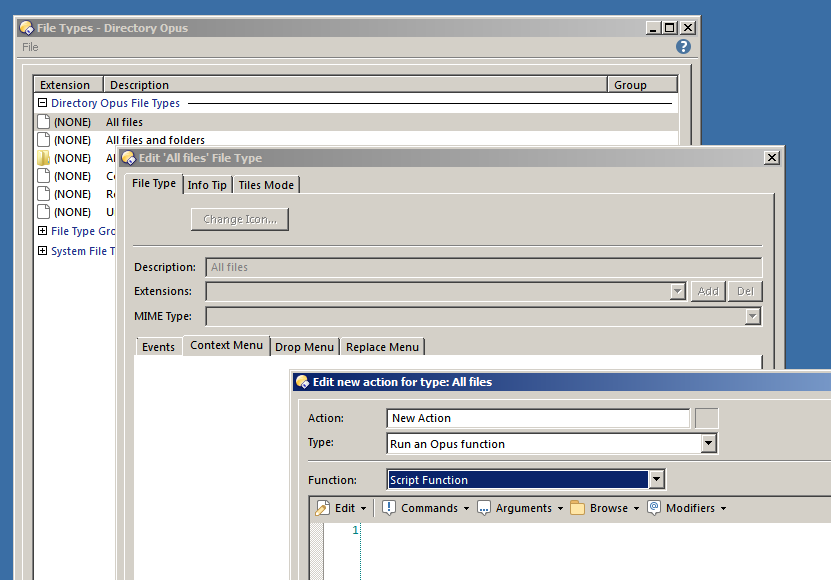Open the Arguments dropdown arrow
831x580 pixels.
click(x=560, y=508)
